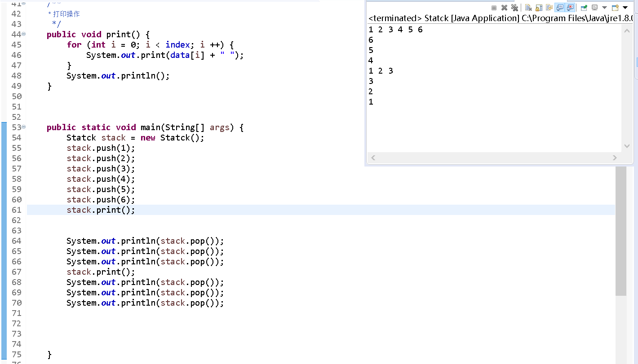The height and width of the screenshot is (364, 638).
Task: Clear the console output
Action: (528, 8)
